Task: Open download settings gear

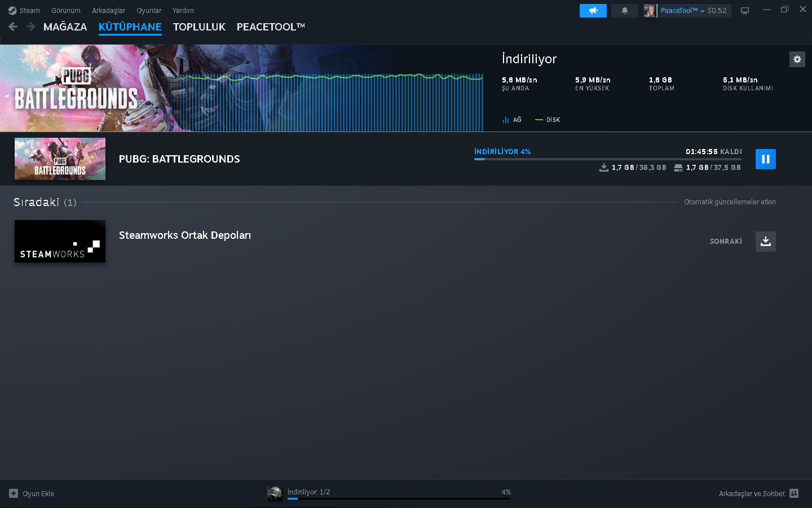Action: point(797,59)
